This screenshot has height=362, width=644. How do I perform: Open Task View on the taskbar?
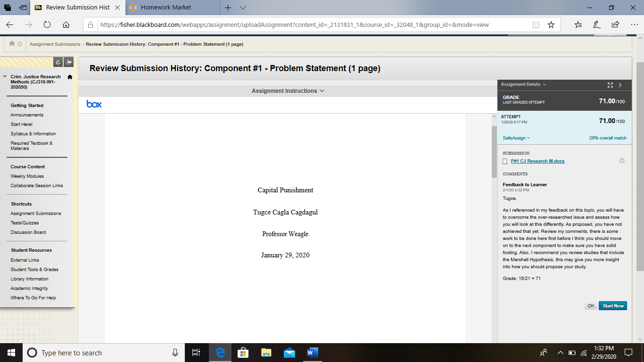pyautogui.click(x=197, y=353)
